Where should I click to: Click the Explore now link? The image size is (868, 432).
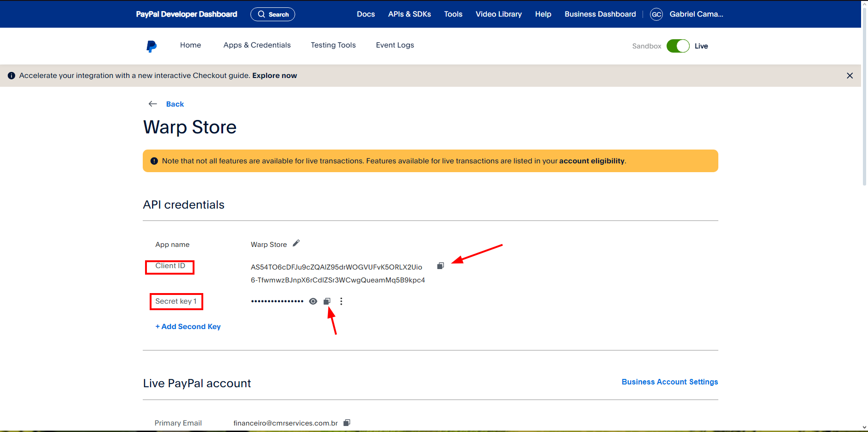click(x=274, y=76)
